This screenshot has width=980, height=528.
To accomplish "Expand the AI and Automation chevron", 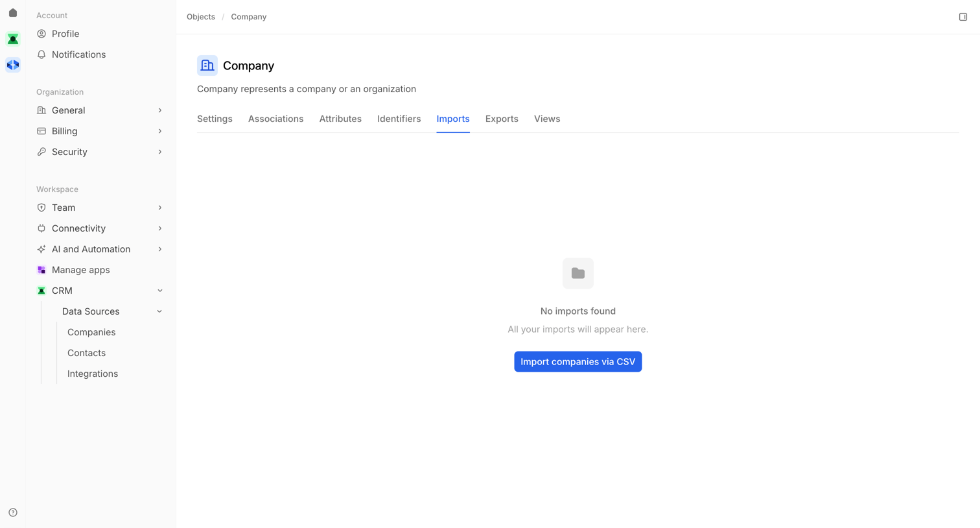I will tap(160, 249).
